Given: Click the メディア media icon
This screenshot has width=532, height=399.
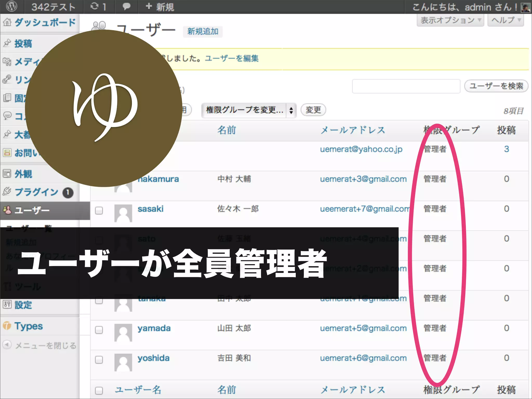Looking at the screenshot, I should 7,62.
